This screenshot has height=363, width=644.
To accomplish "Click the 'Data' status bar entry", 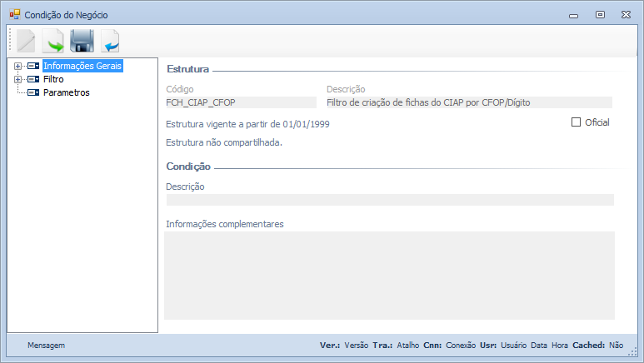I will coord(539,346).
